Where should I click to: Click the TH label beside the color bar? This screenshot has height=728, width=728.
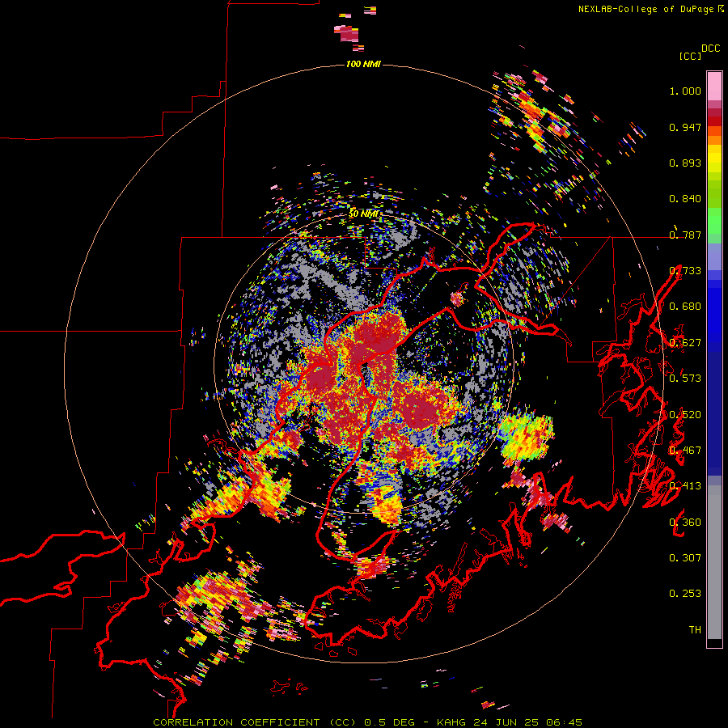[695, 630]
